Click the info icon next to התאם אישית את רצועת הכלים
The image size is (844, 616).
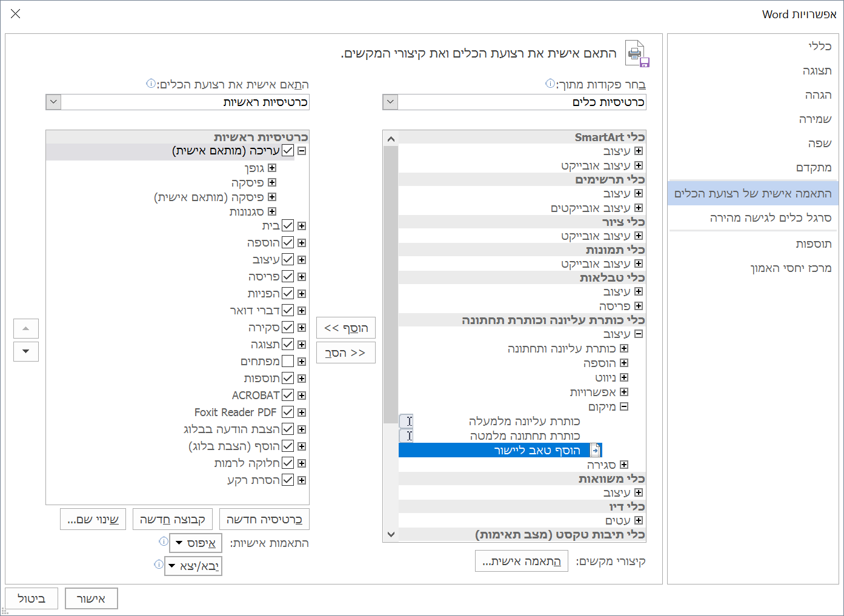151,84
